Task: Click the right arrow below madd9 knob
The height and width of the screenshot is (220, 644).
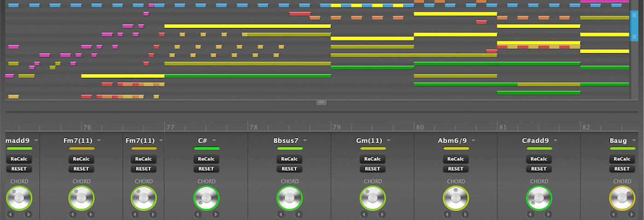Action: tap(28, 214)
